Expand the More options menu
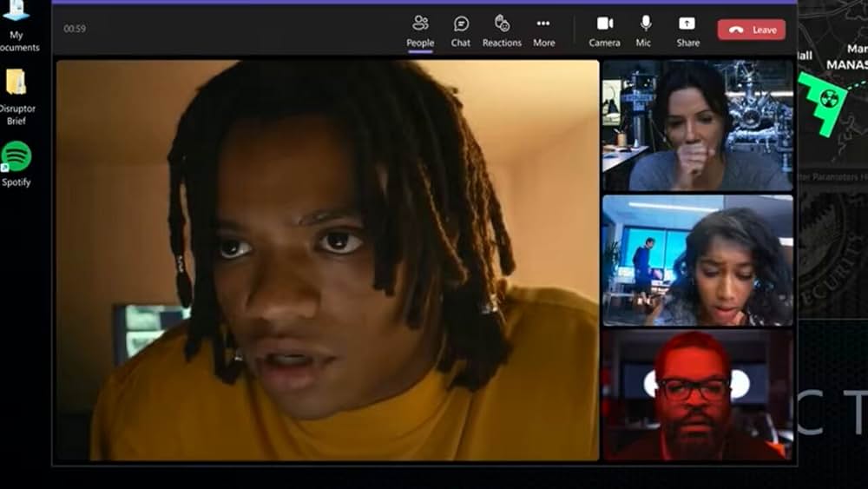868x489 pixels. tap(543, 30)
